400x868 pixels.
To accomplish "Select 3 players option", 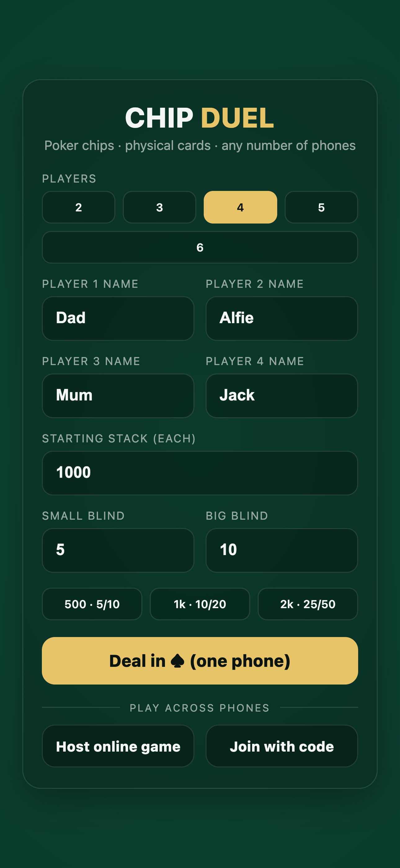I will (159, 207).
